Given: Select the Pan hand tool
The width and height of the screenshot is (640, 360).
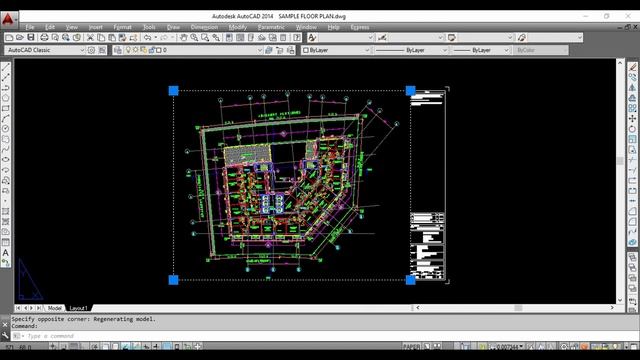Looking at the screenshot, I should [x=183, y=38].
